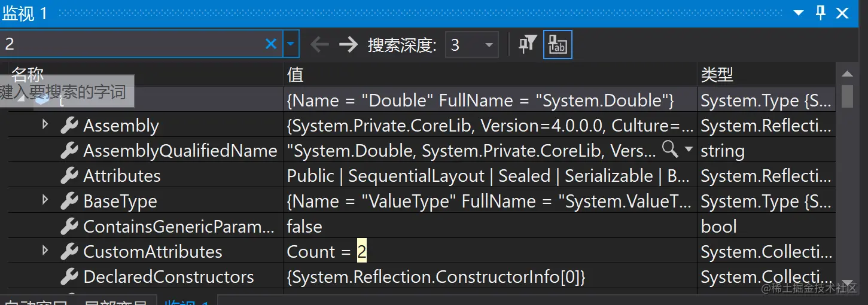Expand the BaseType tree node
The image size is (868, 305).
[x=45, y=200]
